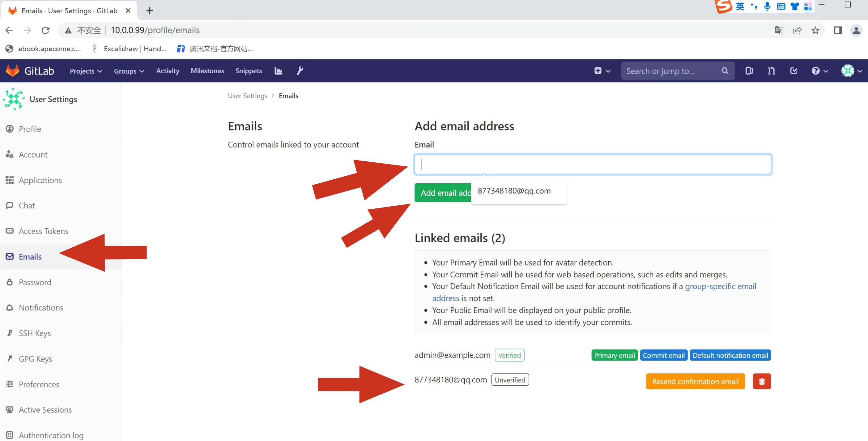Follow the group-specific email address link
Screen dimensions: 868x441
pyautogui.click(x=720, y=286)
